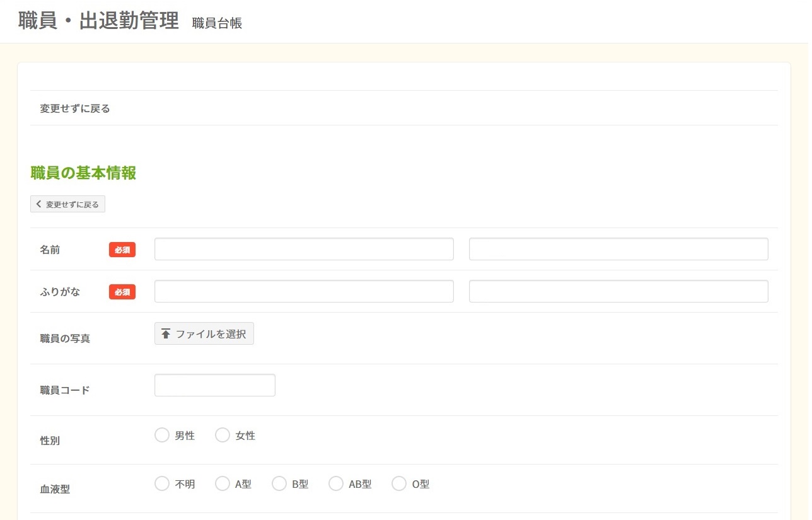Click the 職員の写真 label
812x520 pixels.
[x=65, y=338]
